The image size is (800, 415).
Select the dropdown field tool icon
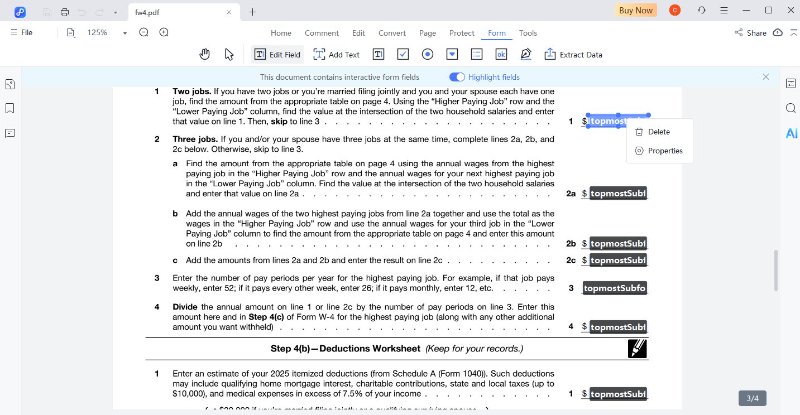point(452,54)
